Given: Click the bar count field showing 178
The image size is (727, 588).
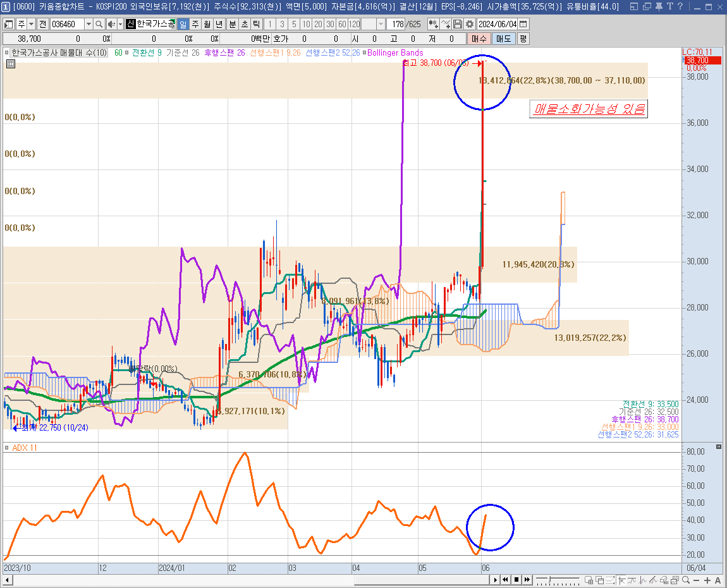Looking at the screenshot, I should (x=397, y=24).
